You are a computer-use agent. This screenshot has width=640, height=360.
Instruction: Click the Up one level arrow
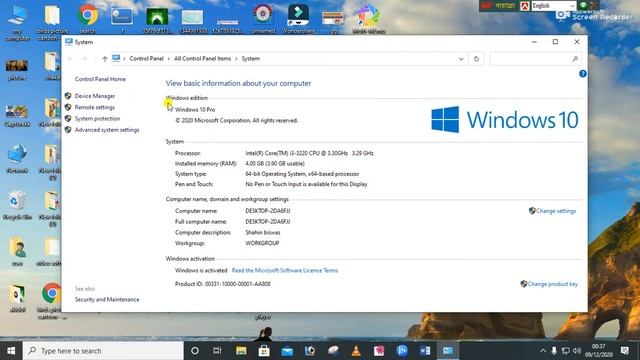105,59
